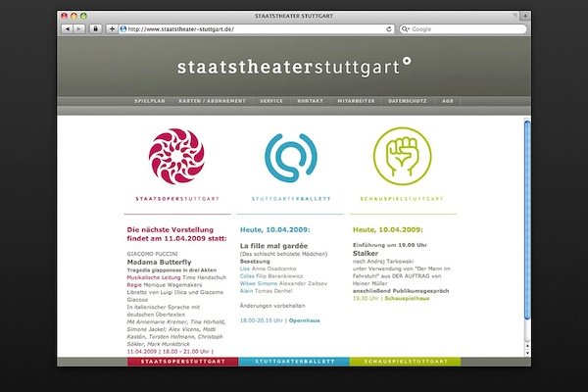Click the blue STUTTGARTERBALLETT footer tab
588x392 pixels.
pos(294,362)
